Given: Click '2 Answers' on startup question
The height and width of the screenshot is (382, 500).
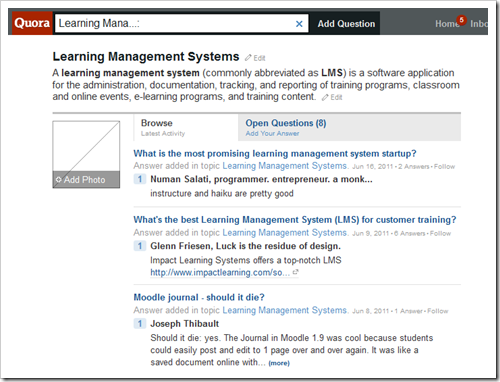Looking at the screenshot, I should [414, 166].
